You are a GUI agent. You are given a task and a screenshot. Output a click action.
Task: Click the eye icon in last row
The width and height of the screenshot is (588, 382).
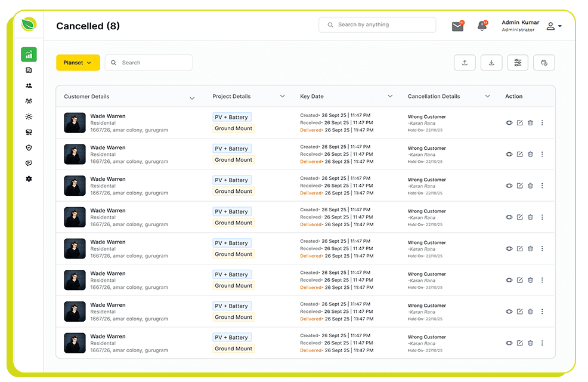pos(509,343)
